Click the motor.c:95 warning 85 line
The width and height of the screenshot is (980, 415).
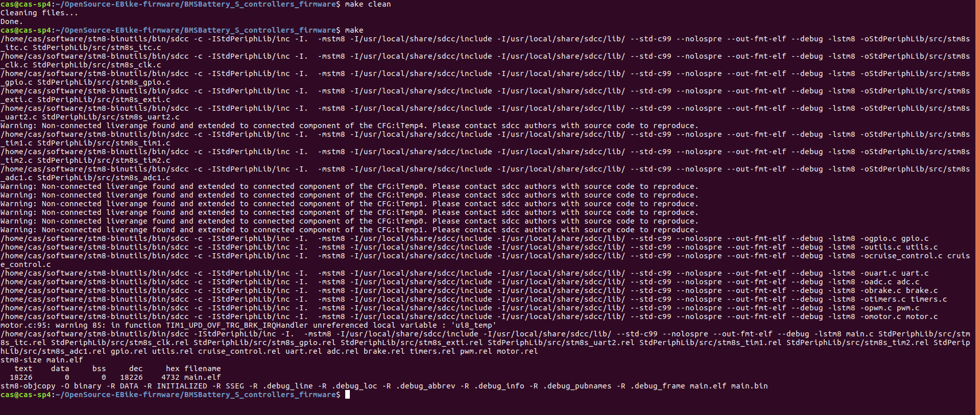coord(248,325)
